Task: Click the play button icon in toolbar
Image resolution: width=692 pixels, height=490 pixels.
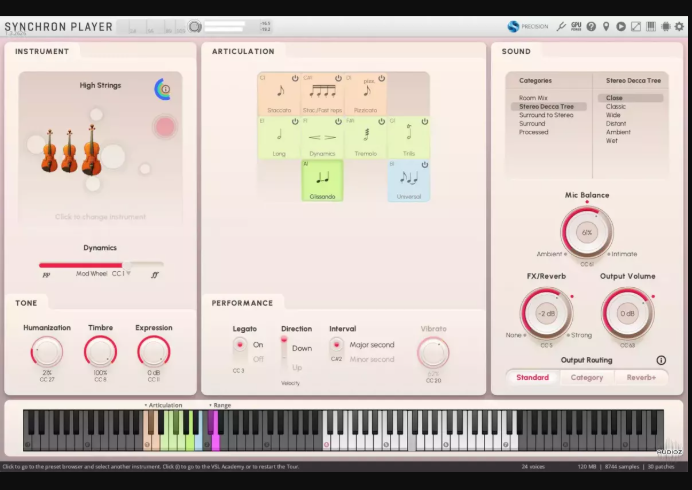Action: pos(621,26)
